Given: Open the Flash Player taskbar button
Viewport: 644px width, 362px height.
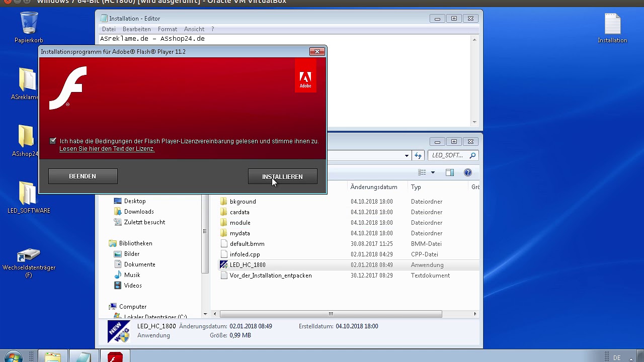Looking at the screenshot, I should point(115,356).
